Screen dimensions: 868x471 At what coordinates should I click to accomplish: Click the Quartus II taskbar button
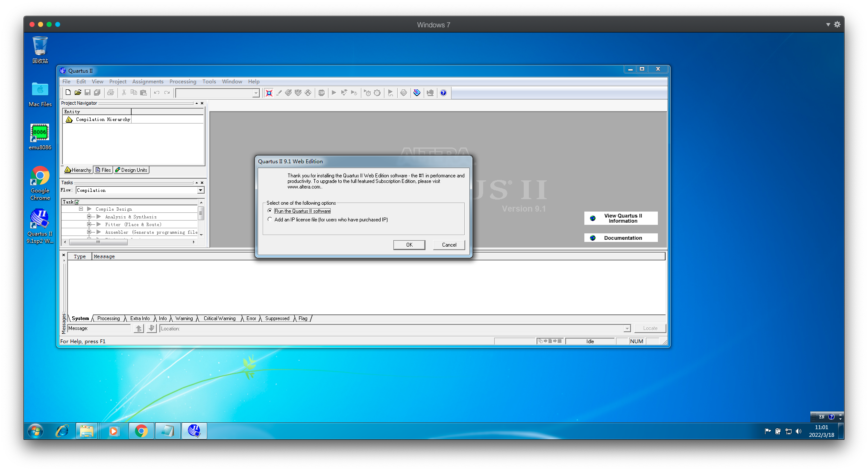pyautogui.click(x=194, y=431)
